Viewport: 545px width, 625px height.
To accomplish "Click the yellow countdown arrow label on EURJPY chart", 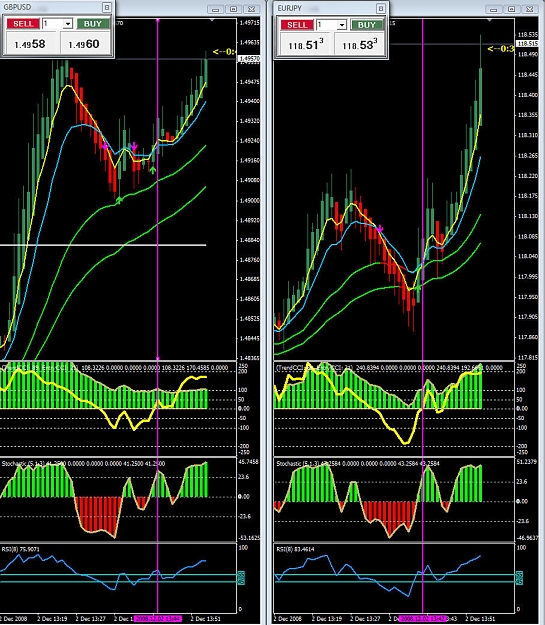I will 501,49.
